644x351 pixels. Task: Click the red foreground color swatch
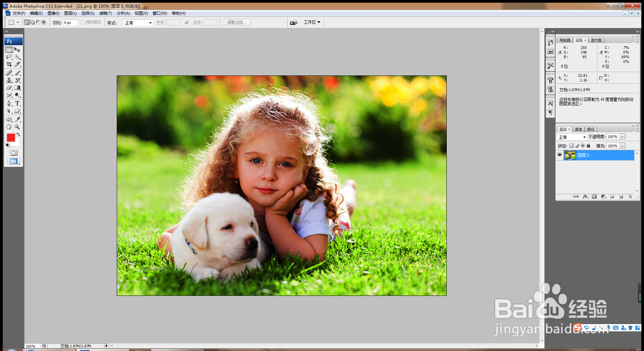click(x=11, y=137)
